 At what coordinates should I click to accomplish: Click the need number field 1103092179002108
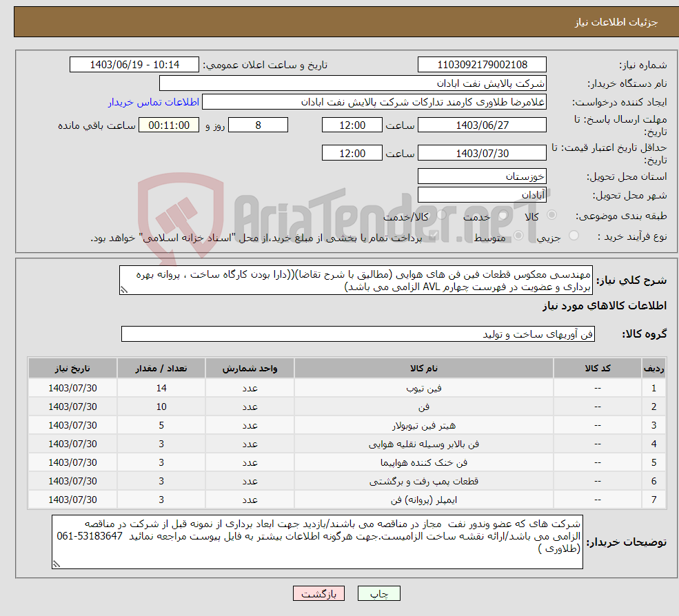point(482,65)
